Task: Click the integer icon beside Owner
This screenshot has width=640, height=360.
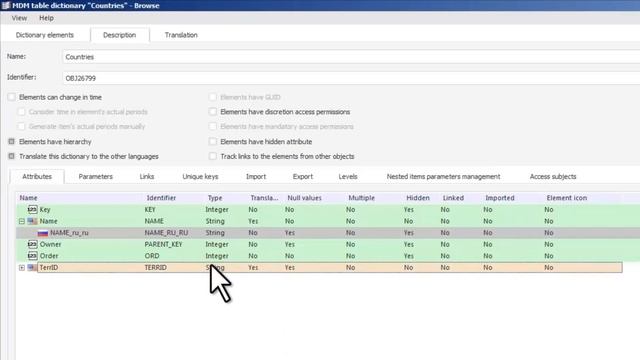Action: [33, 244]
